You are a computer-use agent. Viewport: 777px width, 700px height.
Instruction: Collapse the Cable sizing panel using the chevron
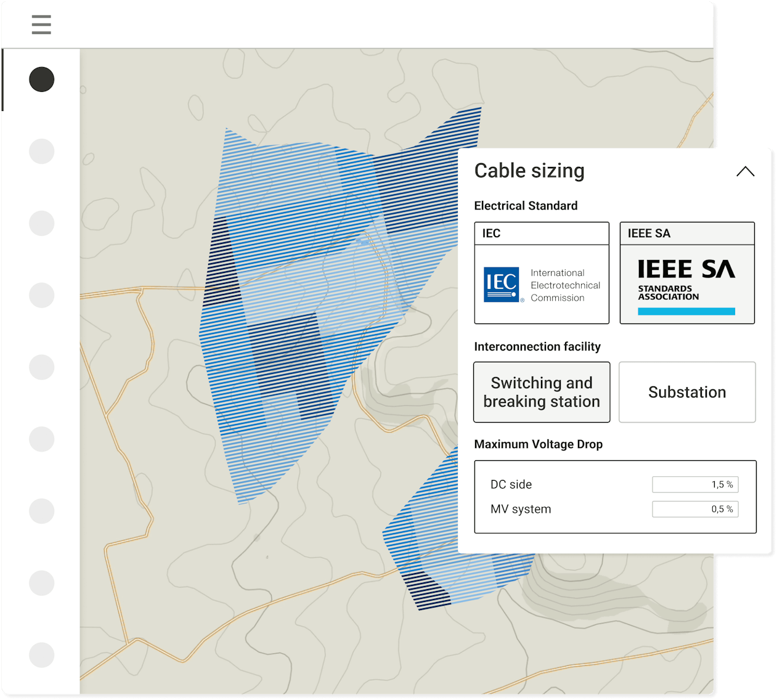coord(745,172)
